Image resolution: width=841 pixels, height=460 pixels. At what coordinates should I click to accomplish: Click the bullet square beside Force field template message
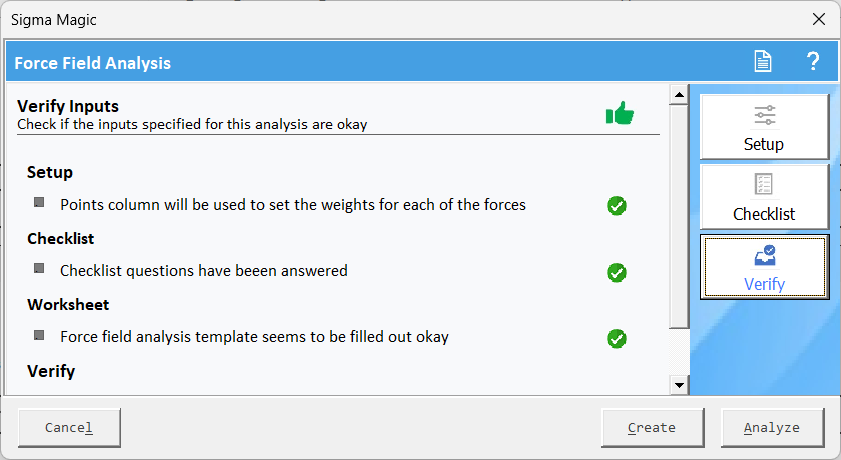pos(39,334)
